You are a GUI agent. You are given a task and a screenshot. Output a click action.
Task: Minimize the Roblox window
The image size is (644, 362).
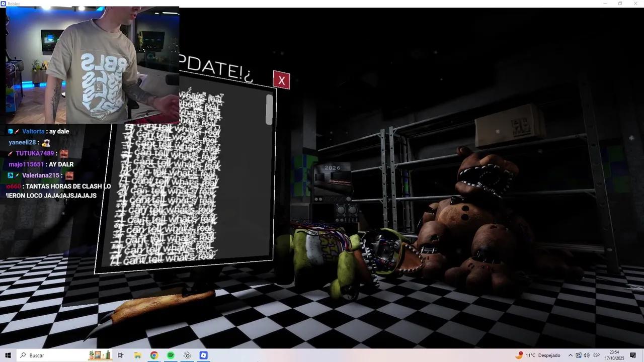pyautogui.click(x=605, y=4)
